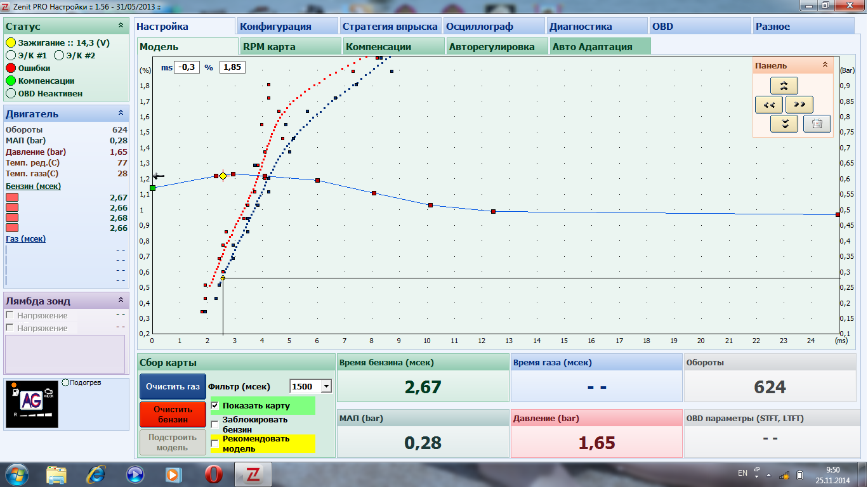Viewport: 868px width, 489px height.
Task: Click the red map point at 6 ms
Action: [x=317, y=181]
